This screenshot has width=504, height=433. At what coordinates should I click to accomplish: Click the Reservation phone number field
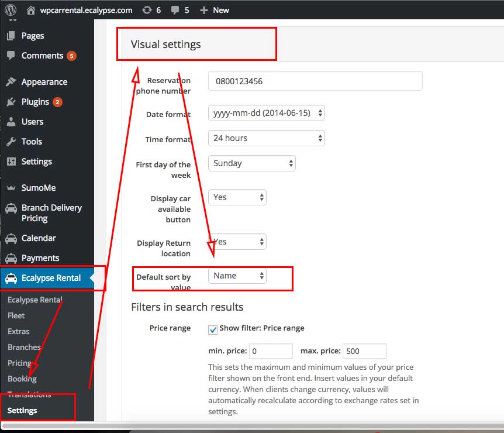tap(315, 81)
